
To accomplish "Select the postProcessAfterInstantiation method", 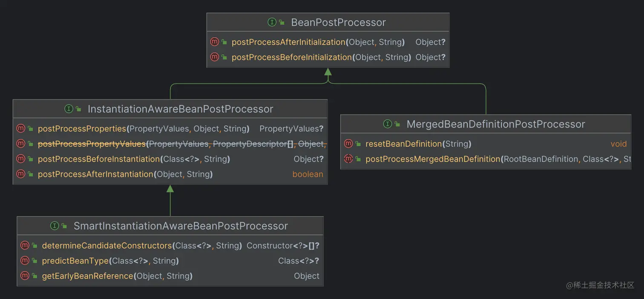I will coord(95,174).
